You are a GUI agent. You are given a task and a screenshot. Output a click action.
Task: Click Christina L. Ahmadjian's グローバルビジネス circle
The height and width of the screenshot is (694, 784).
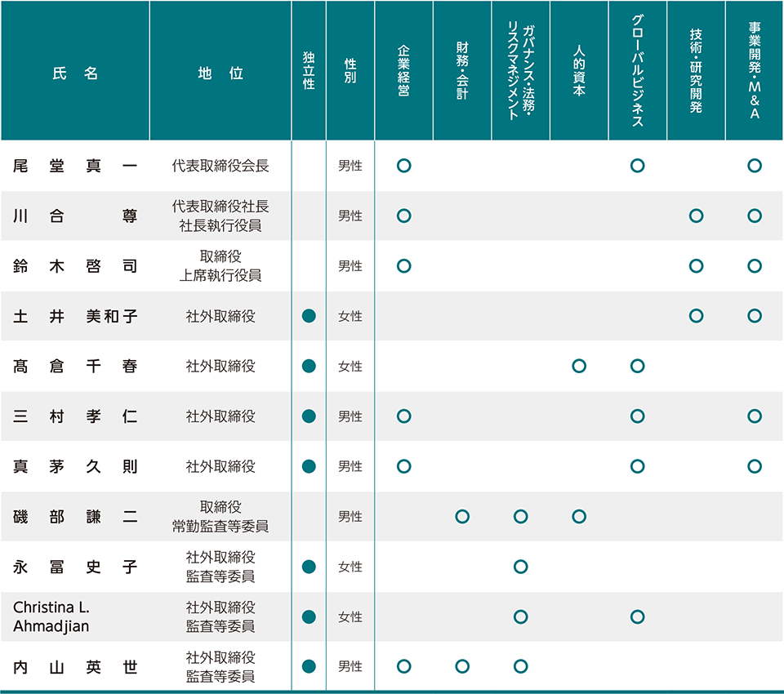(x=638, y=616)
